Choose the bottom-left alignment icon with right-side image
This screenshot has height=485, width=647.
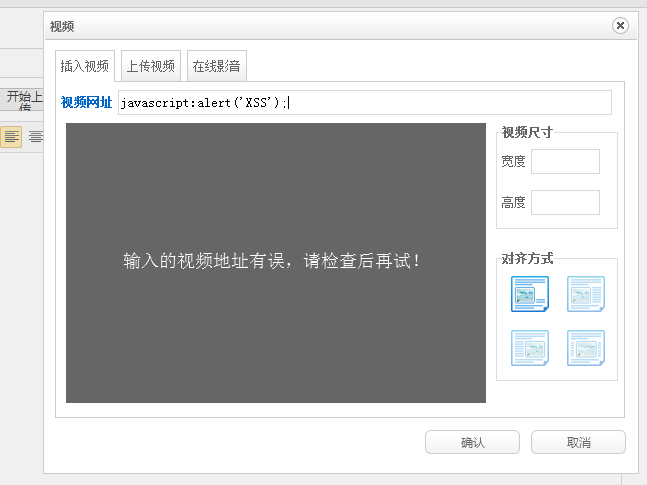(530, 348)
